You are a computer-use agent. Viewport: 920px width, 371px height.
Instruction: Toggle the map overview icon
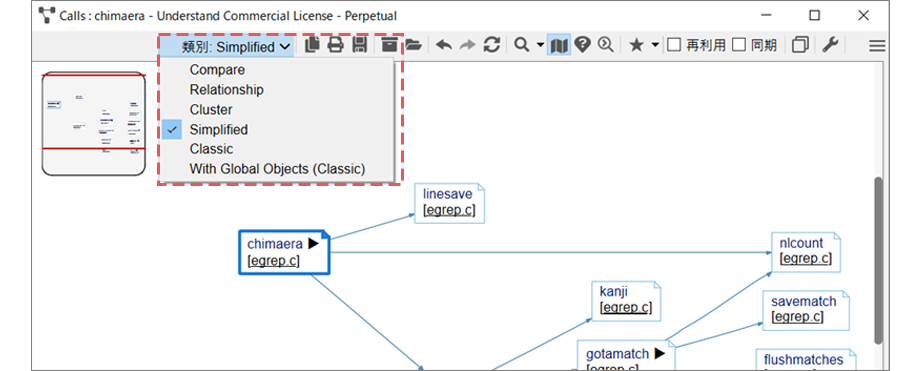click(x=559, y=45)
